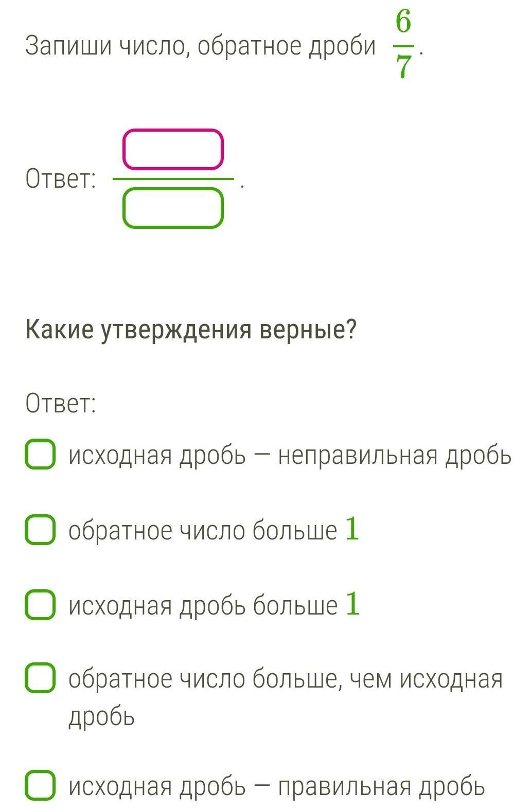Click the green fraction bar between input boxes
Image resolution: width=530 pixels, height=812 pixels.
click(x=173, y=179)
